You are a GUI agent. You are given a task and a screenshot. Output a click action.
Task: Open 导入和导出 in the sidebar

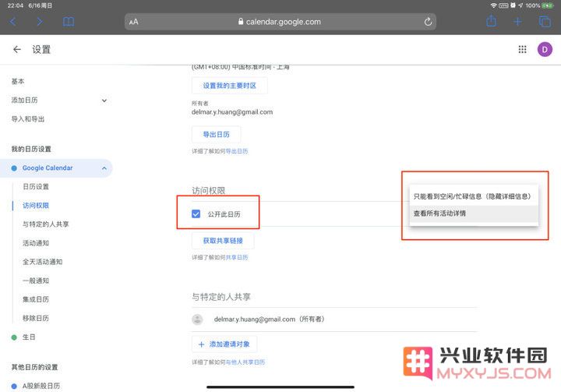coord(28,119)
